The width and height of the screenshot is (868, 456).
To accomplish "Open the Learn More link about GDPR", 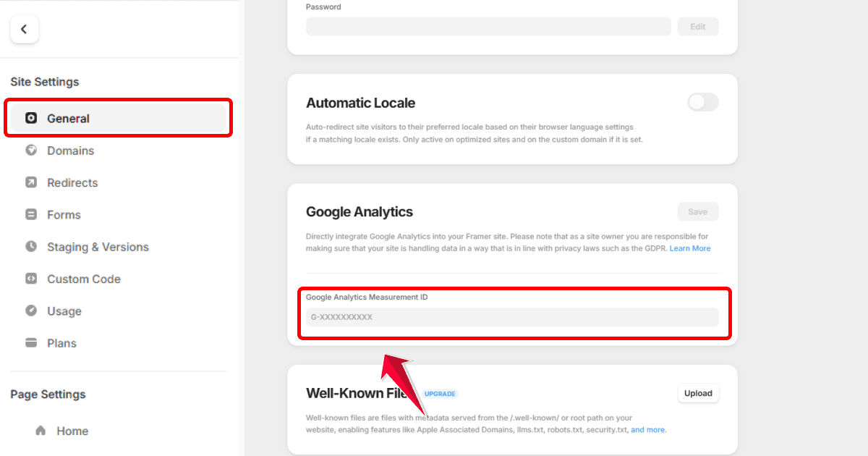I will pyautogui.click(x=690, y=248).
